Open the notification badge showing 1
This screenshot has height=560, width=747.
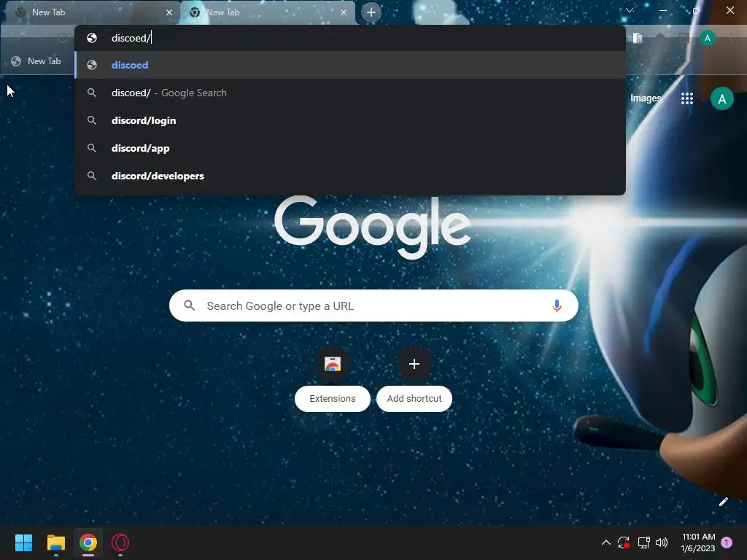pos(727,542)
